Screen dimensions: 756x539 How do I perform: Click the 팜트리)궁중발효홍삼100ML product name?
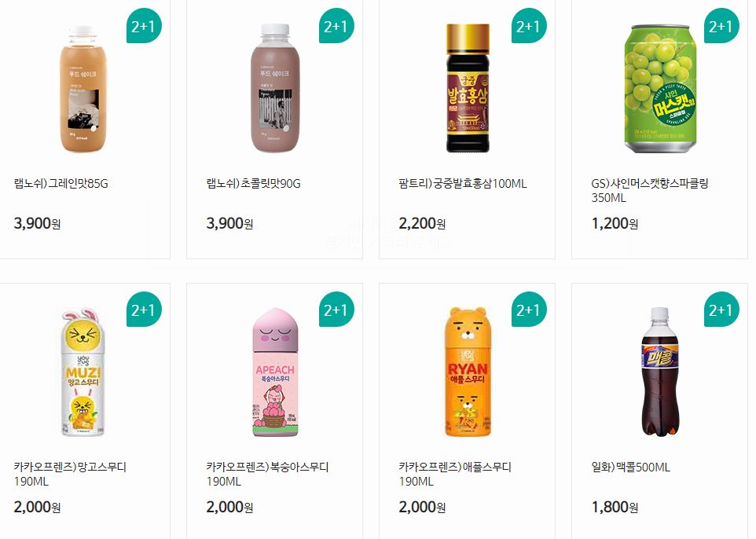point(463,184)
